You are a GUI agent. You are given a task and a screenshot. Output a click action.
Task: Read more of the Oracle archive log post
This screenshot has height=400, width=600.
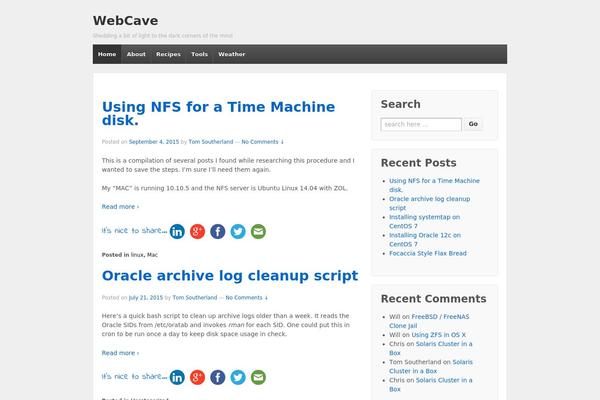pos(120,353)
